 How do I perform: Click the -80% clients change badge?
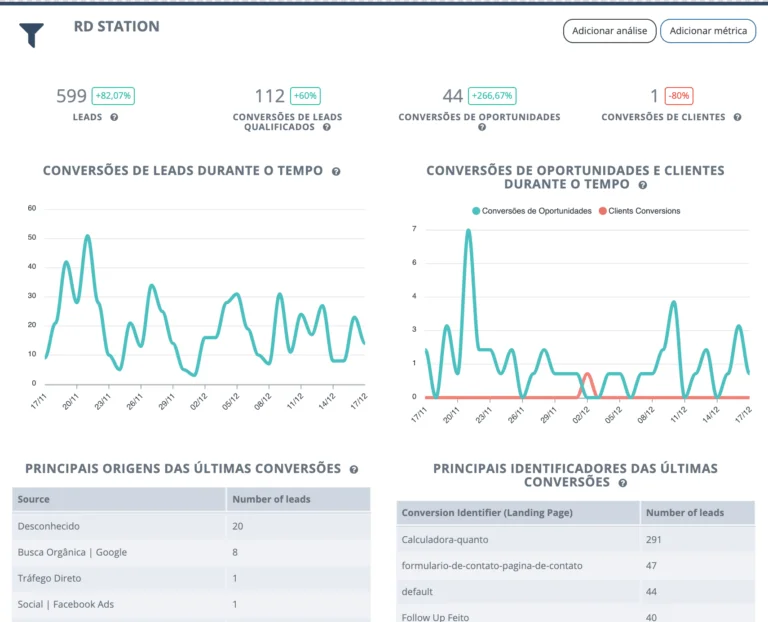679,96
